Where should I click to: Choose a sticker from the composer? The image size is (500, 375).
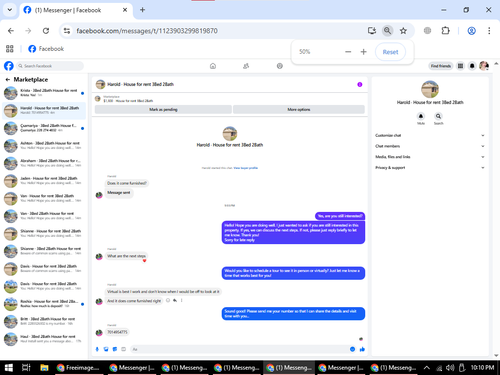point(115,349)
